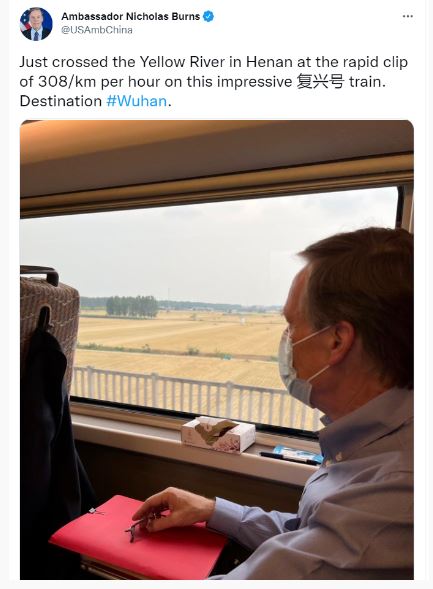Click the white bridge railing outside window
This screenshot has width=433, height=589.
(x=196, y=397)
